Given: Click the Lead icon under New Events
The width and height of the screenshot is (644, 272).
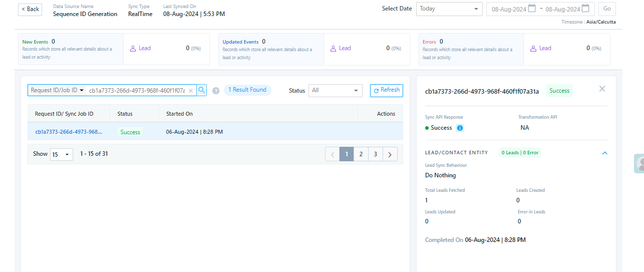Looking at the screenshot, I should pos(133,49).
